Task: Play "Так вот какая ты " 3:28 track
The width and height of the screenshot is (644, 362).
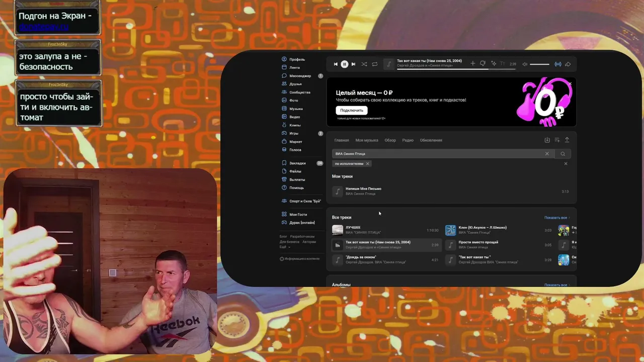Action: click(499, 260)
